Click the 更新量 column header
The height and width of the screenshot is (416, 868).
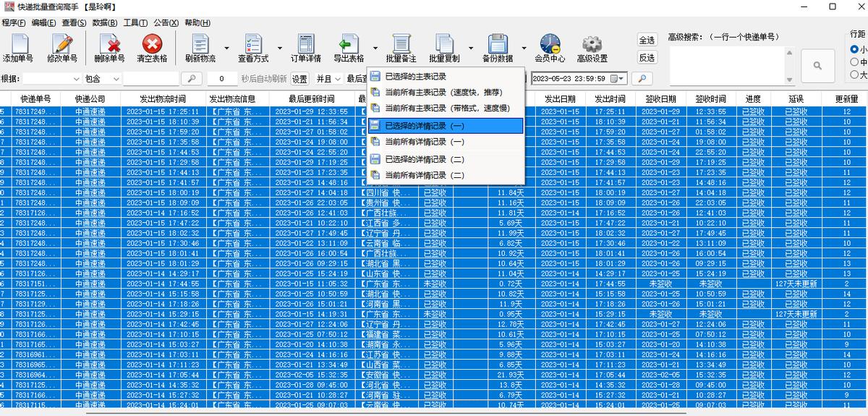coord(846,98)
